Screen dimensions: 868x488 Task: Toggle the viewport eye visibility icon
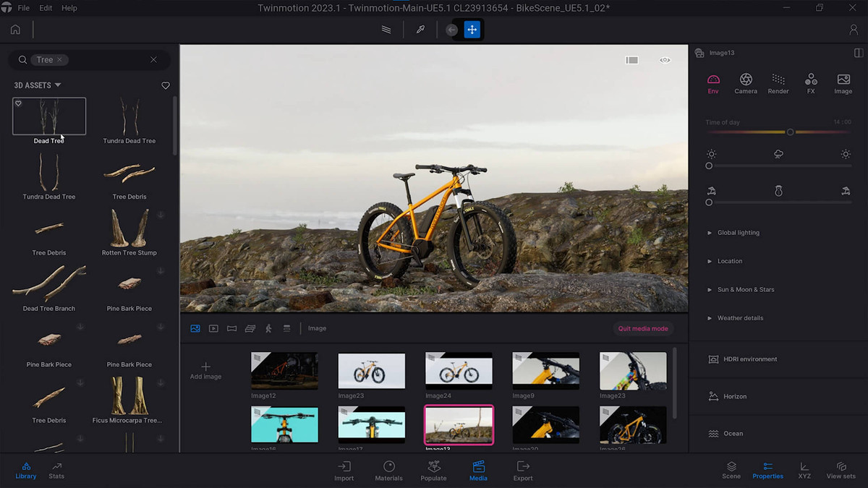(665, 60)
